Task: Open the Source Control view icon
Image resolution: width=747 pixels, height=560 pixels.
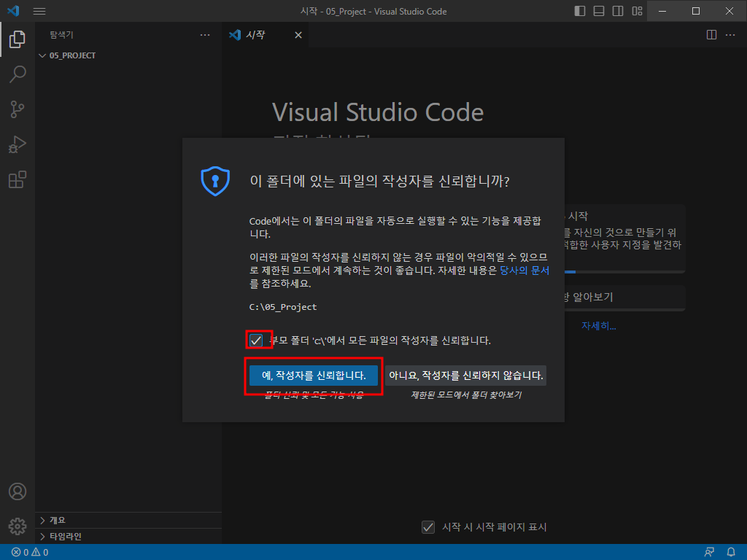Action: [x=18, y=109]
